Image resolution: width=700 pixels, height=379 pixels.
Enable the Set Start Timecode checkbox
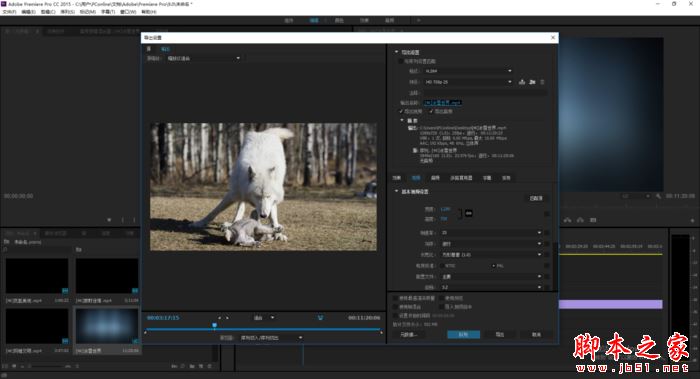(395, 315)
